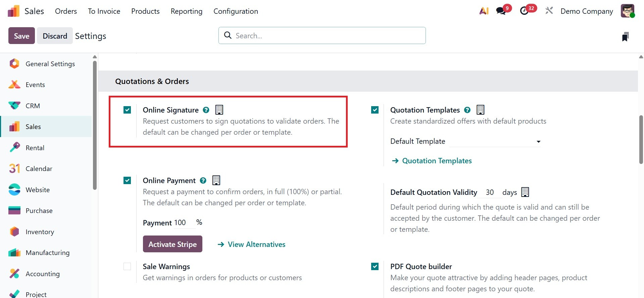Enable the Sale Warnings checkbox
Screen dimensions: 644x298
(127, 266)
